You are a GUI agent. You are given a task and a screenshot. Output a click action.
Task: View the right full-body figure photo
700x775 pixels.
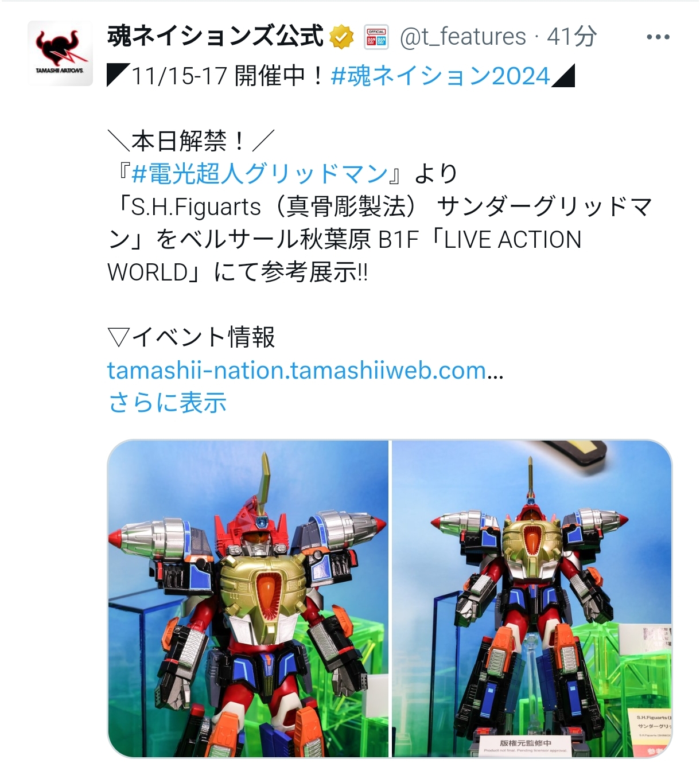(532, 599)
